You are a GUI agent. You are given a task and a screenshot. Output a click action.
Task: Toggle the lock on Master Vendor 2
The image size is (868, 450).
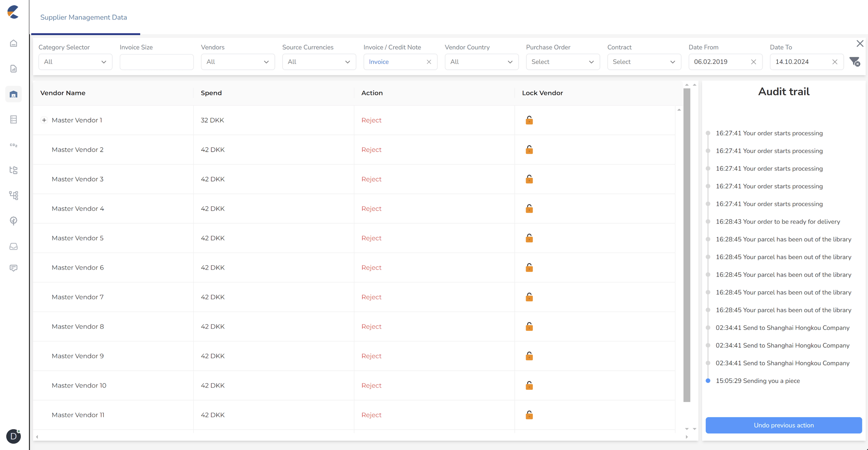tap(529, 150)
